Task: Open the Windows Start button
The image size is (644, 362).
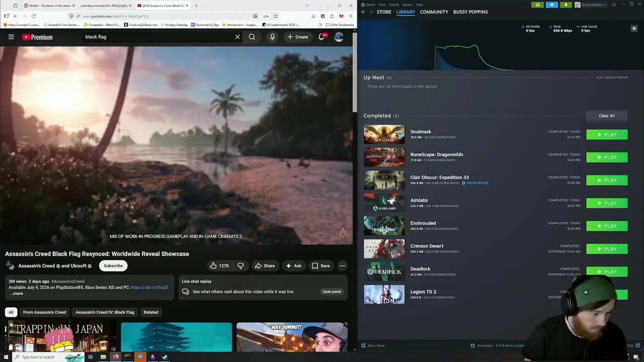Action: [5, 357]
